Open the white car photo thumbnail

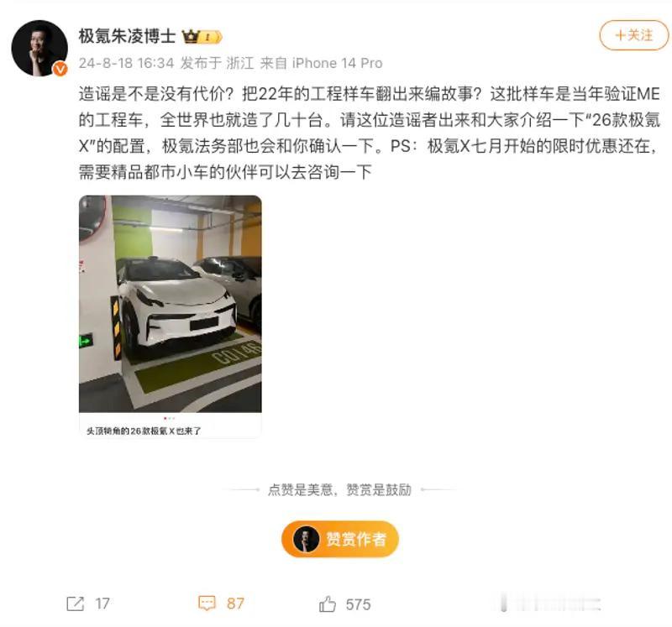pos(171,304)
